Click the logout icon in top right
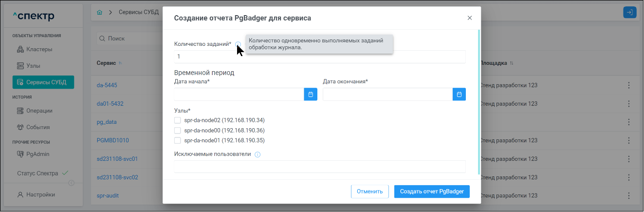This screenshot has height=212, width=644. coord(630,13)
